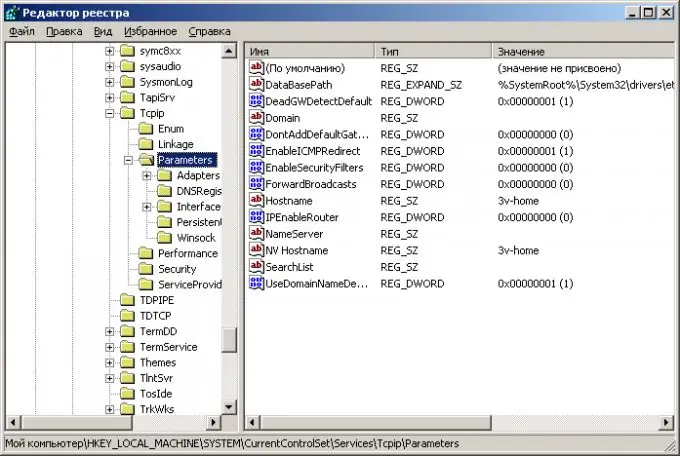
Task: Select the TosIde tree item
Action: click(156, 394)
